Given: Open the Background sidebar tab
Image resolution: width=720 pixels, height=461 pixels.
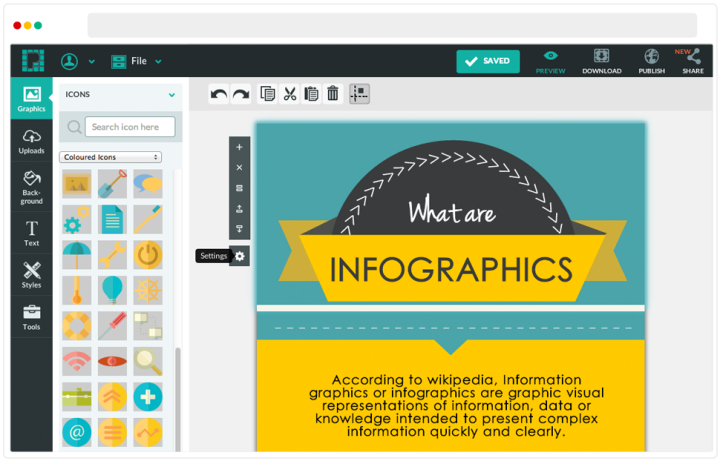Looking at the screenshot, I should pos(31,187).
